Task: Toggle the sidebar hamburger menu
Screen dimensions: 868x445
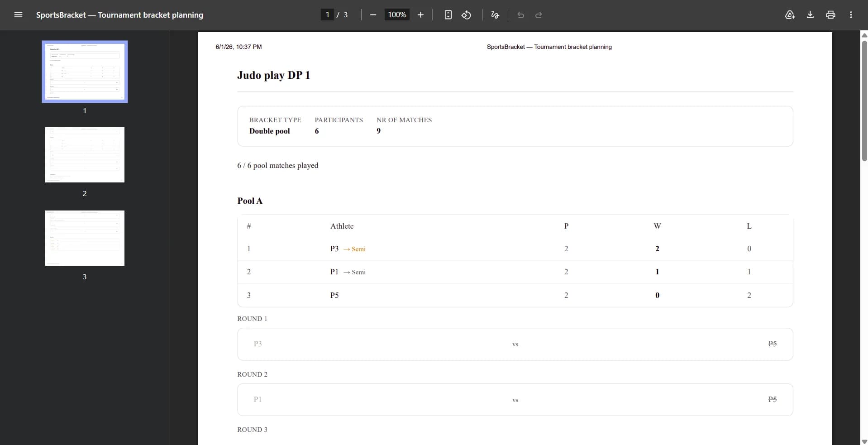Action: pyautogui.click(x=18, y=15)
